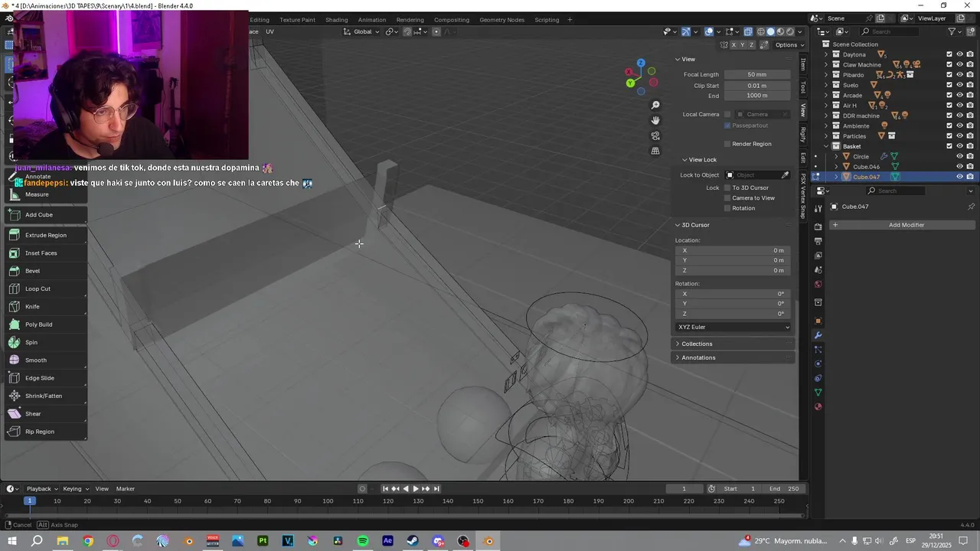The width and height of the screenshot is (980, 551).
Task: Select the Measure tool
Action: [x=45, y=194]
